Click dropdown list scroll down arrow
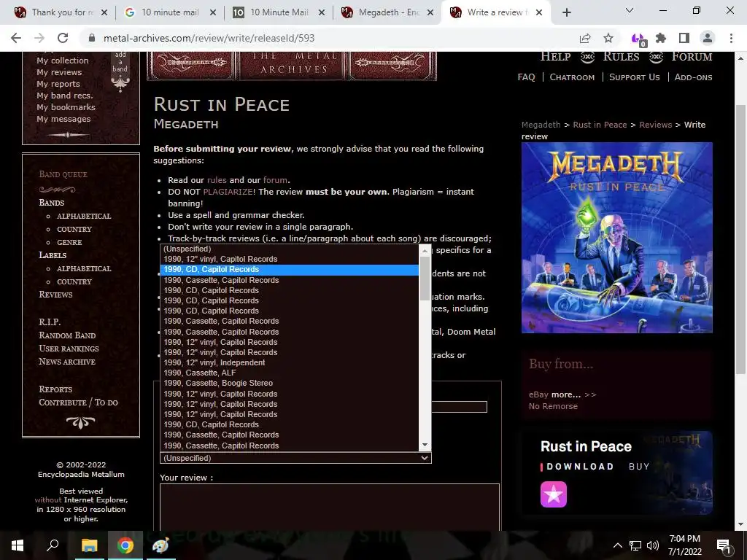Screen dimensions: 747x560 point(425,446)
